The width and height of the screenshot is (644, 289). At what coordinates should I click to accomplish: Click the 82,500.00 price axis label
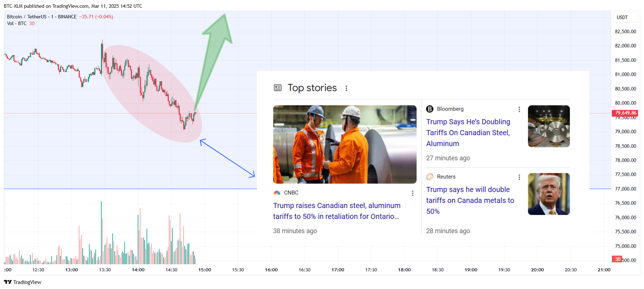coord(626,31)
